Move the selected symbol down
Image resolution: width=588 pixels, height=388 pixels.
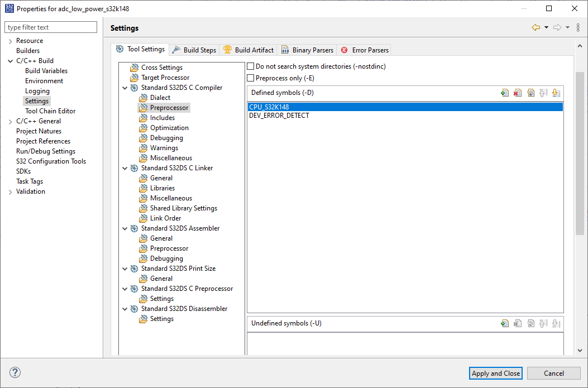pyautogui.click(x=556, y=93)
